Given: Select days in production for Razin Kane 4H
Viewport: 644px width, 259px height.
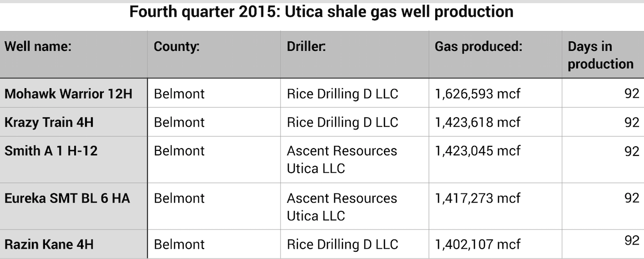Looking at the screenshot, I should (x=631, y=240).
